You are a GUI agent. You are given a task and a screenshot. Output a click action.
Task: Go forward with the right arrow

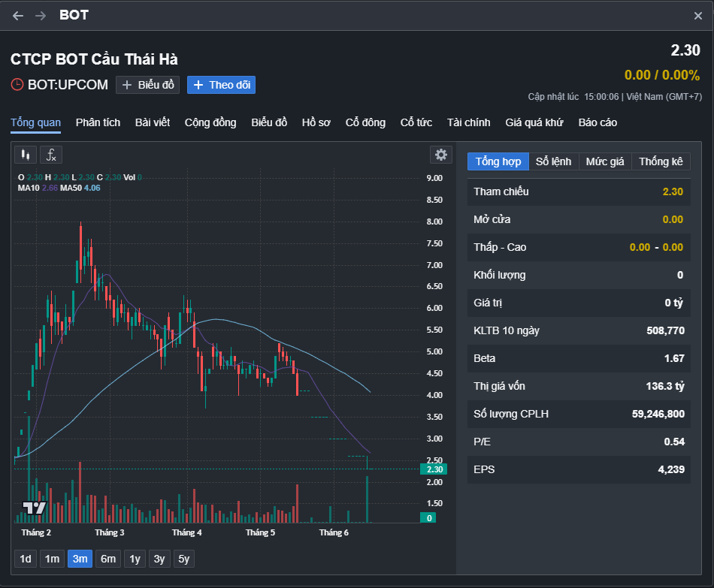(41, 16)
